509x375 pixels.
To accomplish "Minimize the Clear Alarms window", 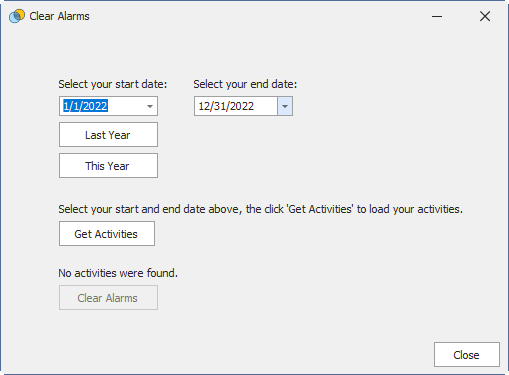I will [x=437, y=16].
